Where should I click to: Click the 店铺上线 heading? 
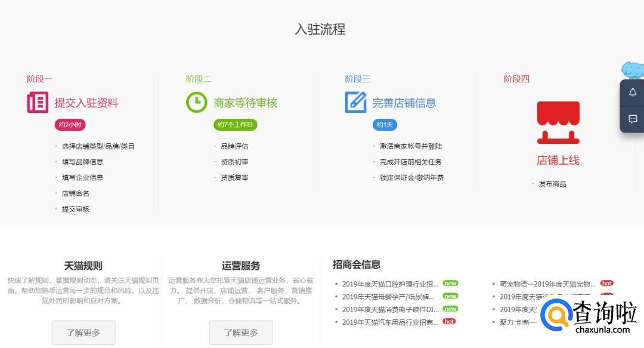pyautogui.click(x=558, y=161)
